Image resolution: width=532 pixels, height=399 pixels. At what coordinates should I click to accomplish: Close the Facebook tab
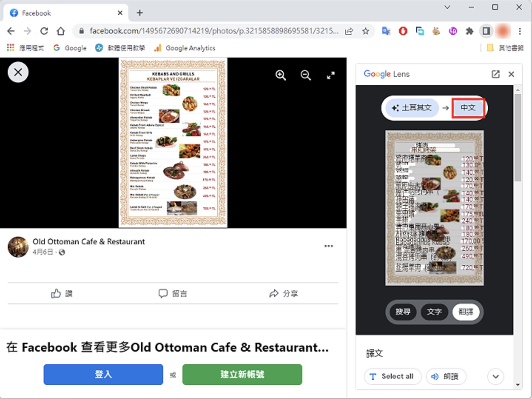(120, 13)
